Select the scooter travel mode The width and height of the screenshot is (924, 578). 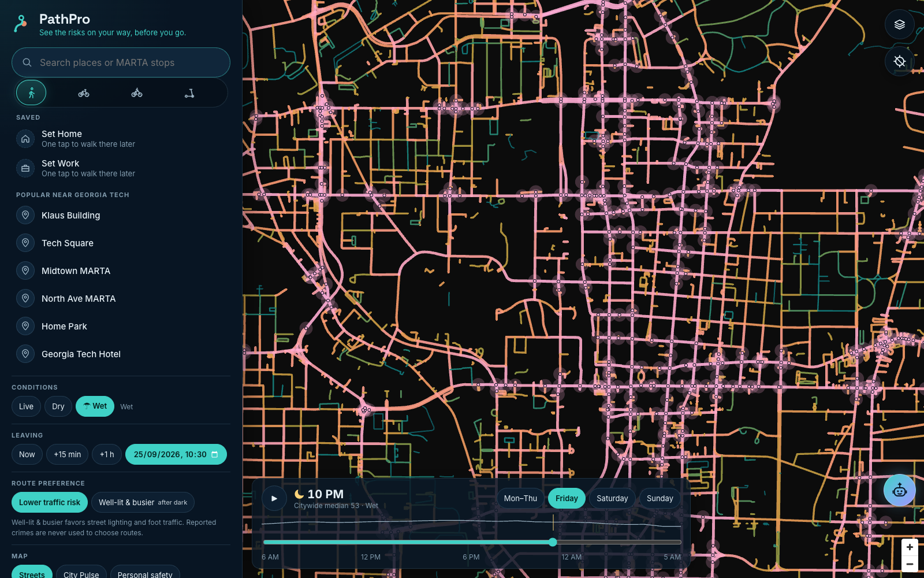tap(189, 92)
